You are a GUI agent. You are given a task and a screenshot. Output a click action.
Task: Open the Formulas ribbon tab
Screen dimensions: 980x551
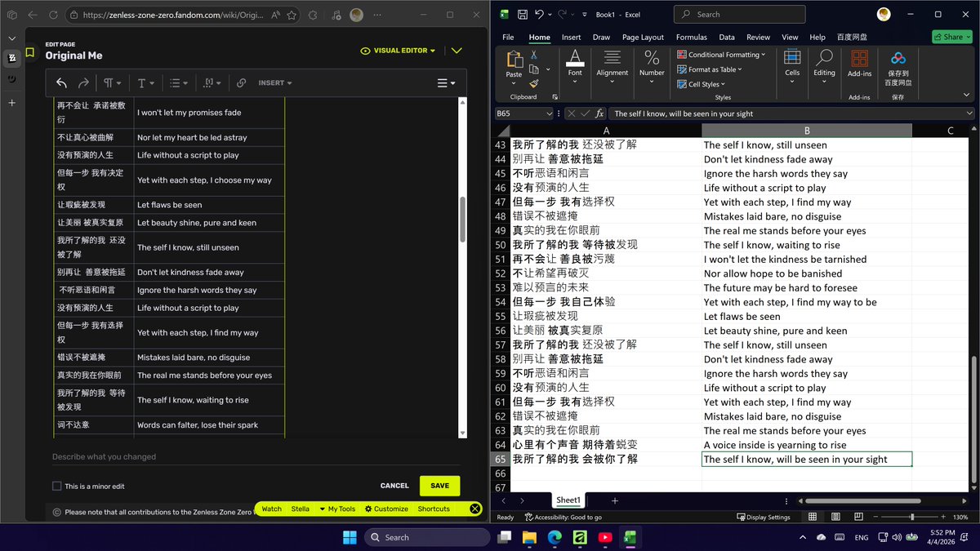coord(691,37)
